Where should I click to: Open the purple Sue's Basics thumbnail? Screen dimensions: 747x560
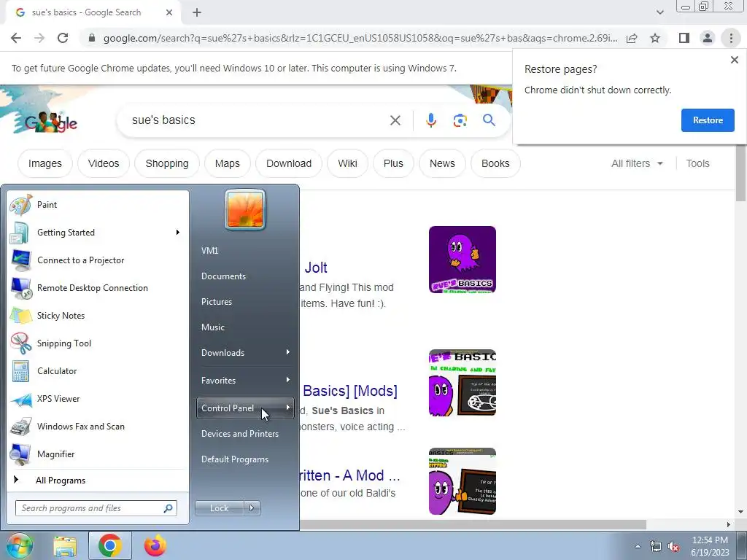click(x=462, y=260)
